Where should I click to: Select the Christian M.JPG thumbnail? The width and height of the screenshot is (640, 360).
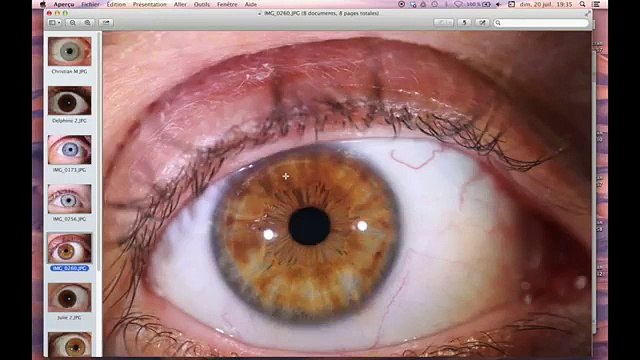click(69, 51)
